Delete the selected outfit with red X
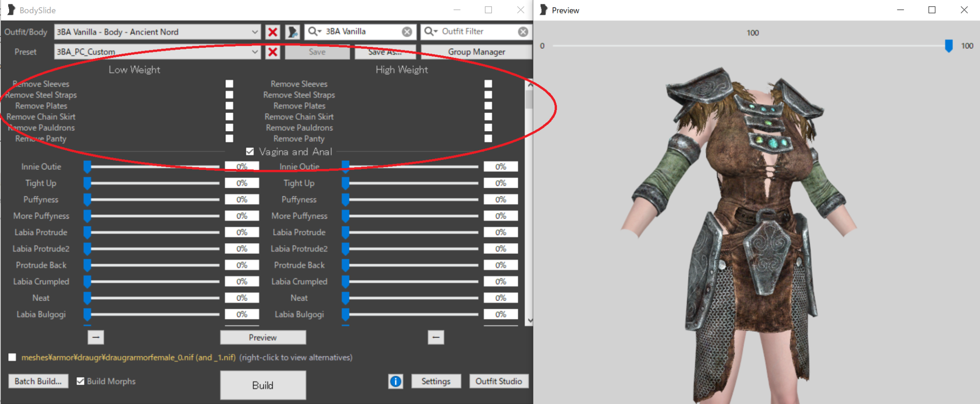Image resolution: width=980 pixels, height=404 pixels. coord(273,32)
